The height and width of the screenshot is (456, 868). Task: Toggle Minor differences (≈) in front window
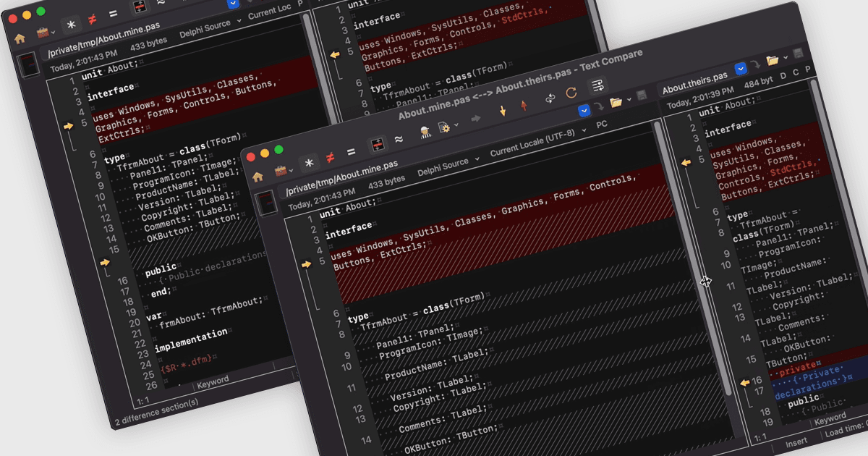399,140
